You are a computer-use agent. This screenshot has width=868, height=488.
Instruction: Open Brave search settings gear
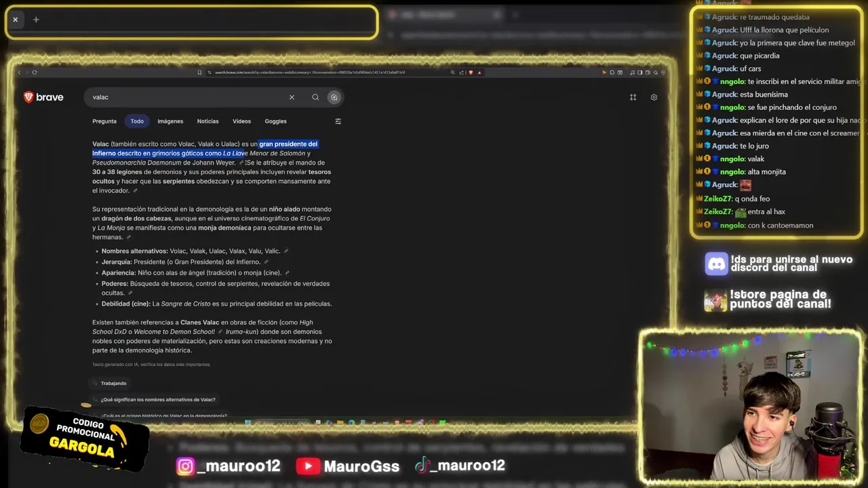click(654, 97)
